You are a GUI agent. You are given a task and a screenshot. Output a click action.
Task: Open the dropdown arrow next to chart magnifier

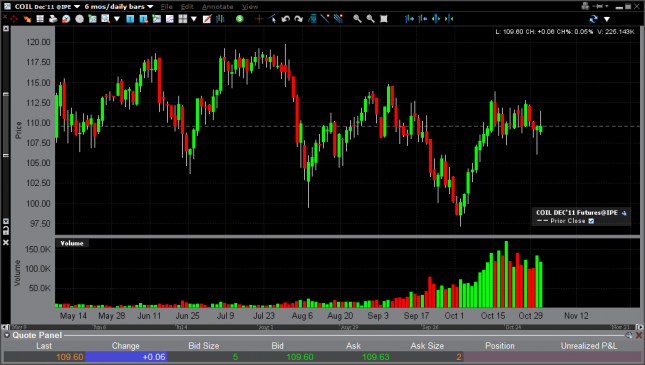[117, 19]
